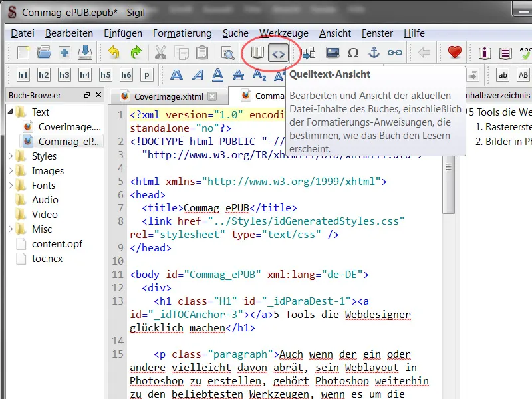Save the book with the download-arrow icon
The image size is (532, 399).
[85, 53]
